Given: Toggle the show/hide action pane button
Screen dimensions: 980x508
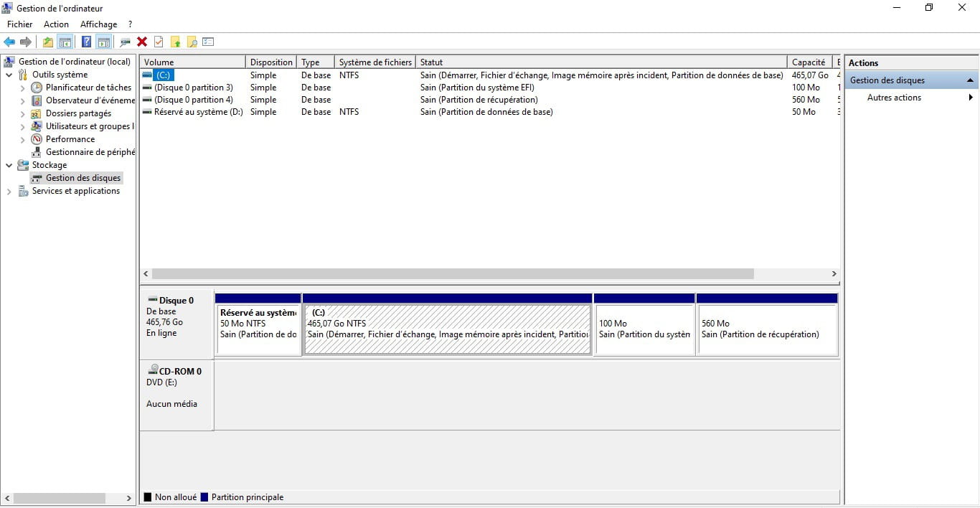Looking at the screenshot, I should point(104,42).
